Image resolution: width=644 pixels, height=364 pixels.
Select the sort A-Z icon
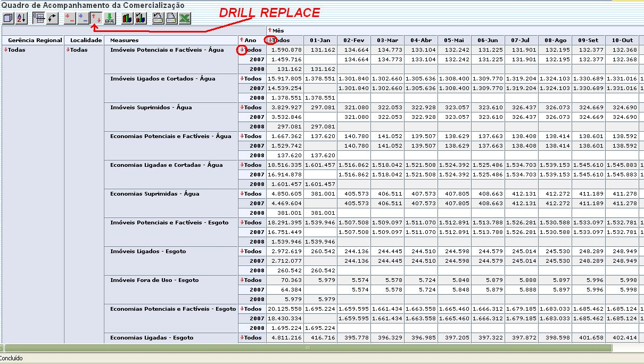20,18
